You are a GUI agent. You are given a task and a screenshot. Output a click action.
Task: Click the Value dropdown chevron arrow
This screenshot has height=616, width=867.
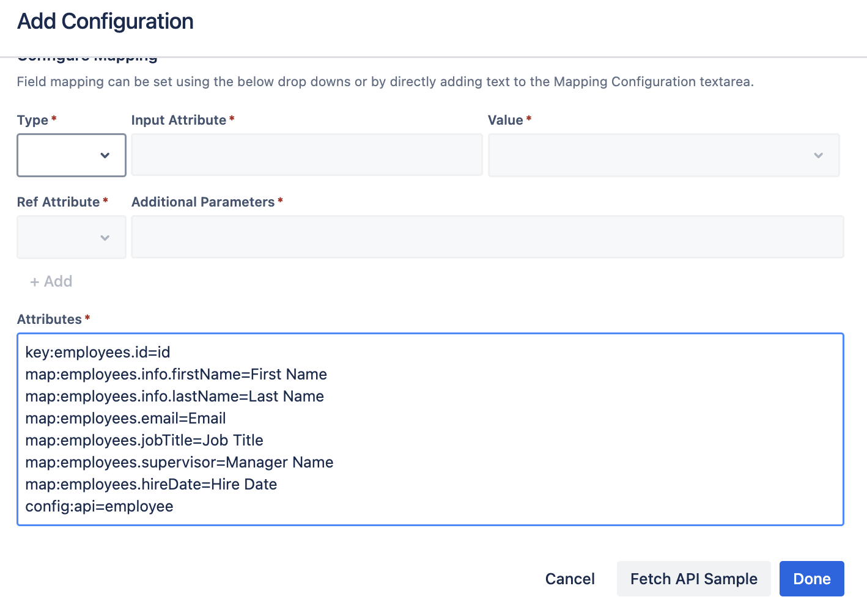pos(819,155)
